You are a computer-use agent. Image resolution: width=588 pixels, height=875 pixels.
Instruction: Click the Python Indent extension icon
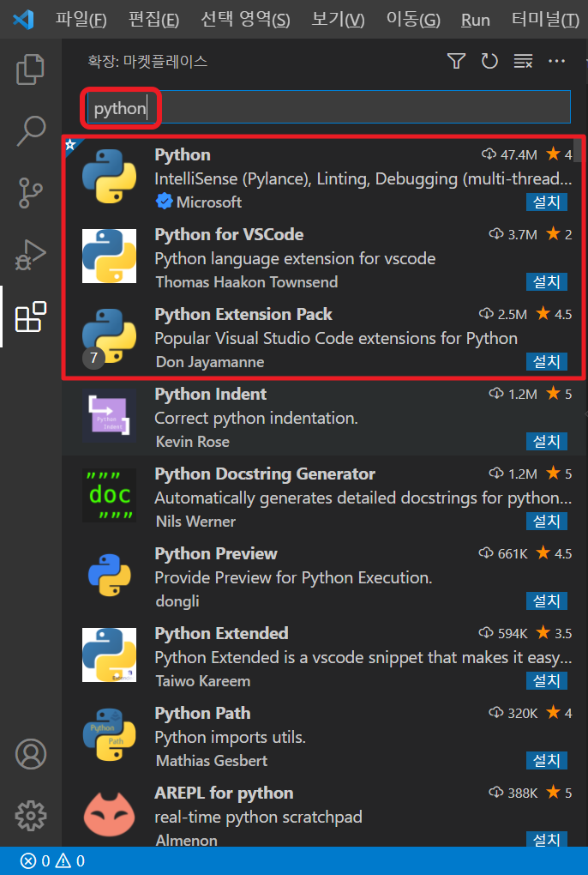point(109,415)
